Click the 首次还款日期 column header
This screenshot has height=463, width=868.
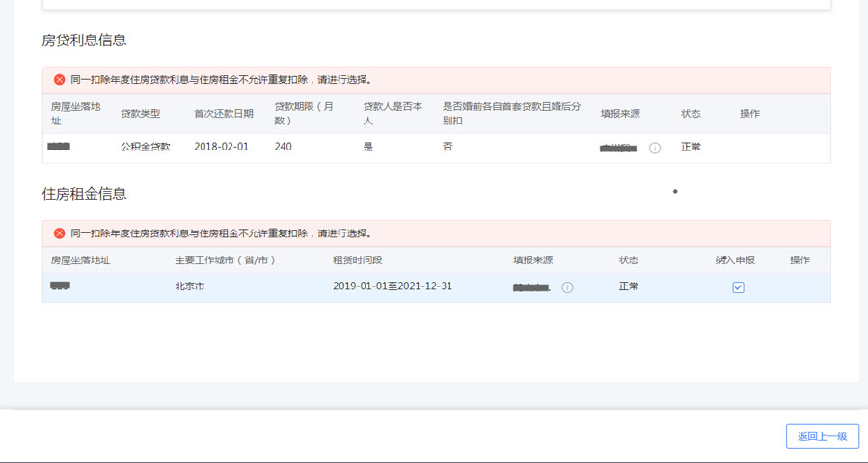[x=223, y=114]
